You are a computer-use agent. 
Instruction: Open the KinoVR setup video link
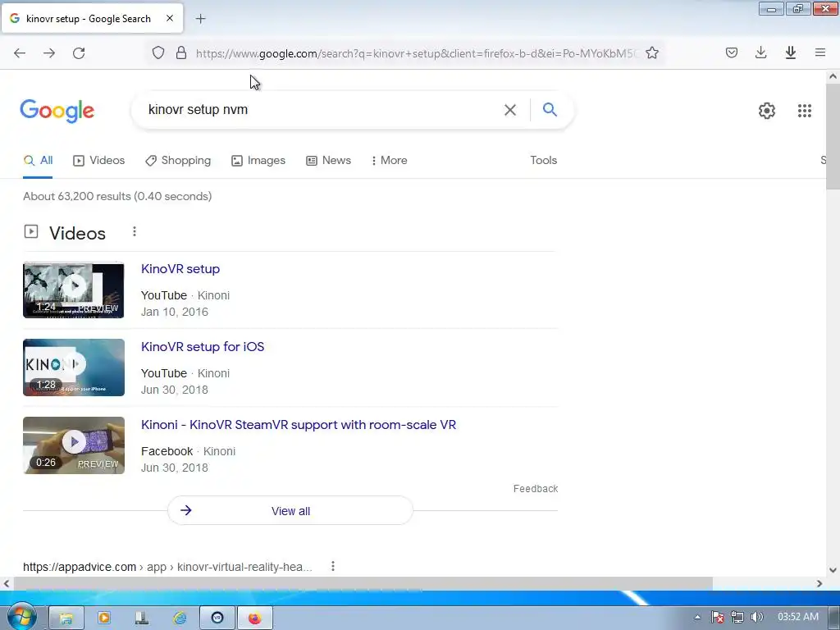[180, 269]
